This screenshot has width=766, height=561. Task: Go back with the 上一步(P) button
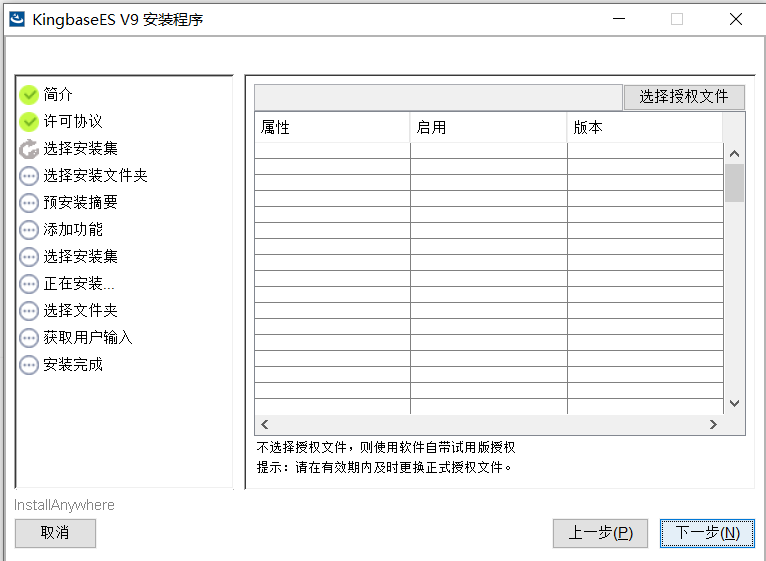click(x=600, y=533)
